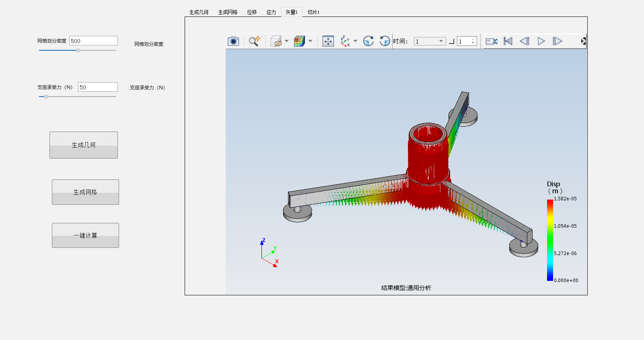644x340 pixels.
Task: Click the rotate counterclockwise icon
Action: pyautogui.click(x=385, y=41)
